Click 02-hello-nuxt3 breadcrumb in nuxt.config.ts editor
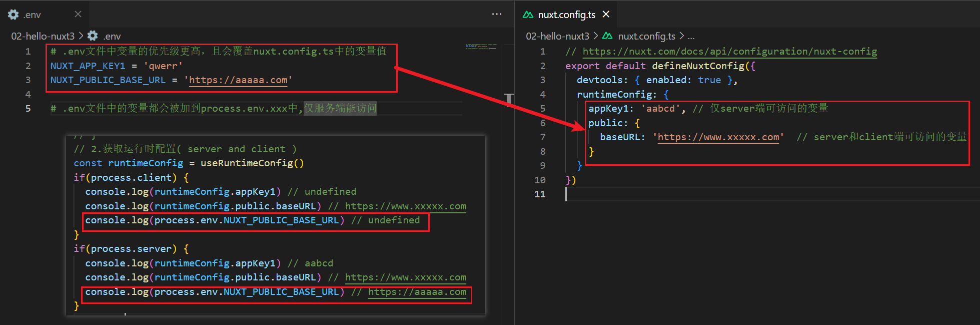 (557, 36)
